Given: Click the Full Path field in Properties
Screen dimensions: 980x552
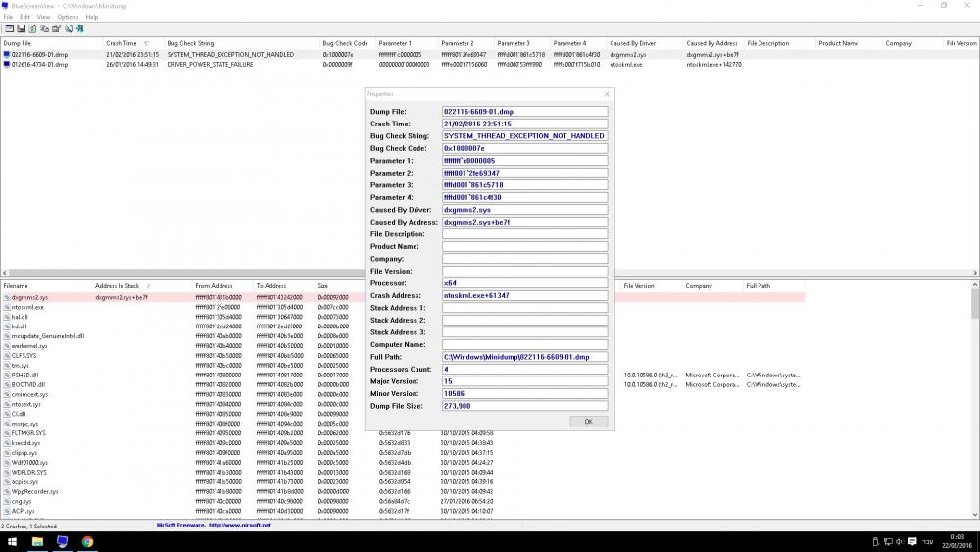Looking at the screenshot, I should pos(524,356).
